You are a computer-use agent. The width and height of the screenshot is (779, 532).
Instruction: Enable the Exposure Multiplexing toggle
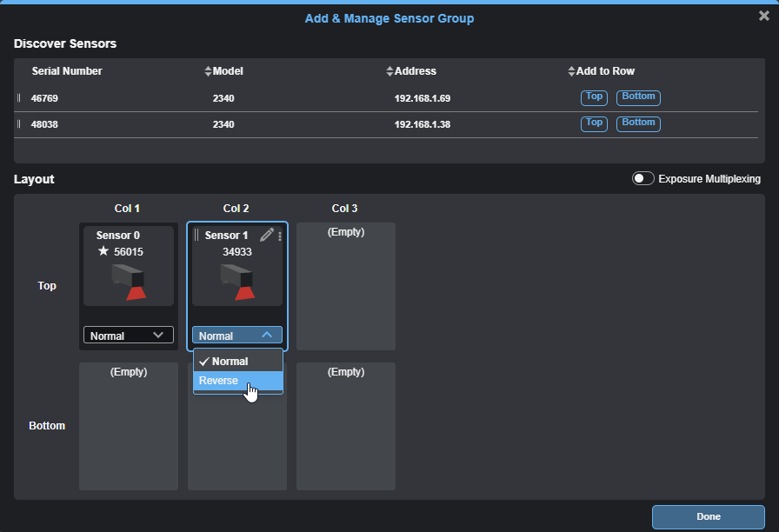[643, 178]
